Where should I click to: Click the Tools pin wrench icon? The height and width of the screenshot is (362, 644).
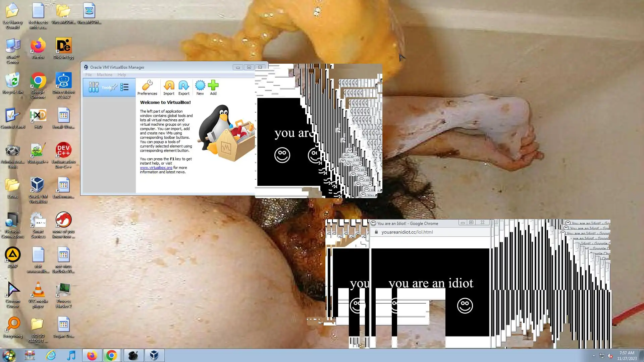click(x=114, y=87)
